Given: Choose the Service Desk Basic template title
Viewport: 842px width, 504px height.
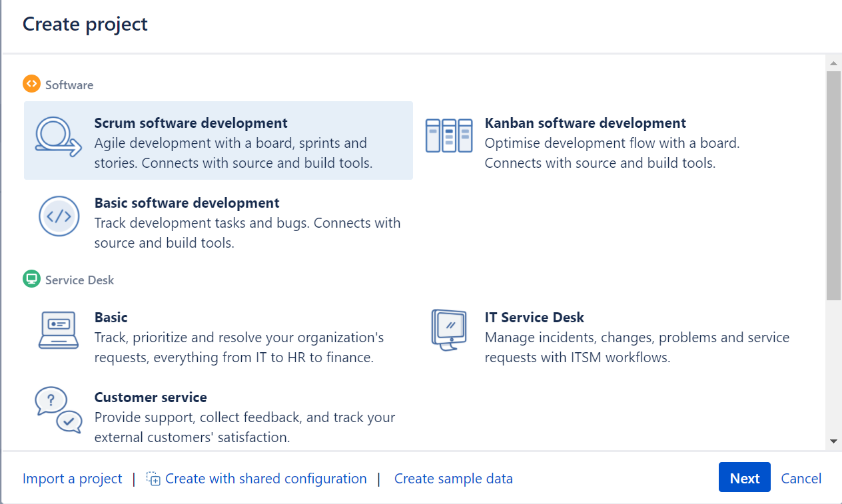Looking at the screenshot, I should pyautogui.click(x=111, y=318).
